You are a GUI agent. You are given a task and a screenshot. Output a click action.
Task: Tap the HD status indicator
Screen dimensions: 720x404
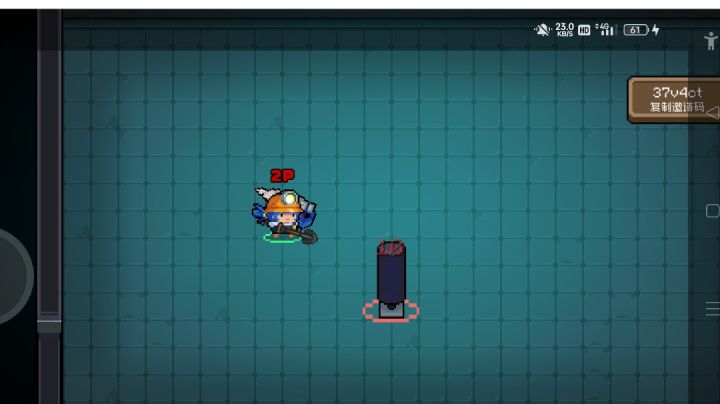[x=584, y=30]
